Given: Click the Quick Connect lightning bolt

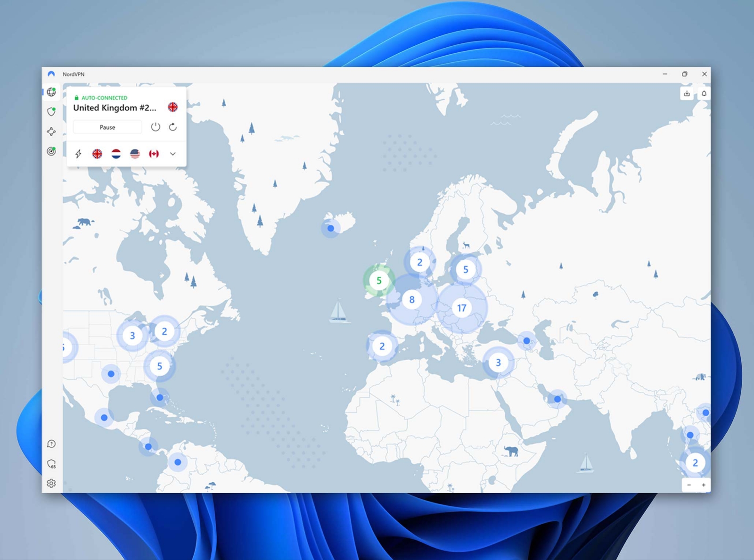Looking at the screenshot, I should click(x=79, y=154).
